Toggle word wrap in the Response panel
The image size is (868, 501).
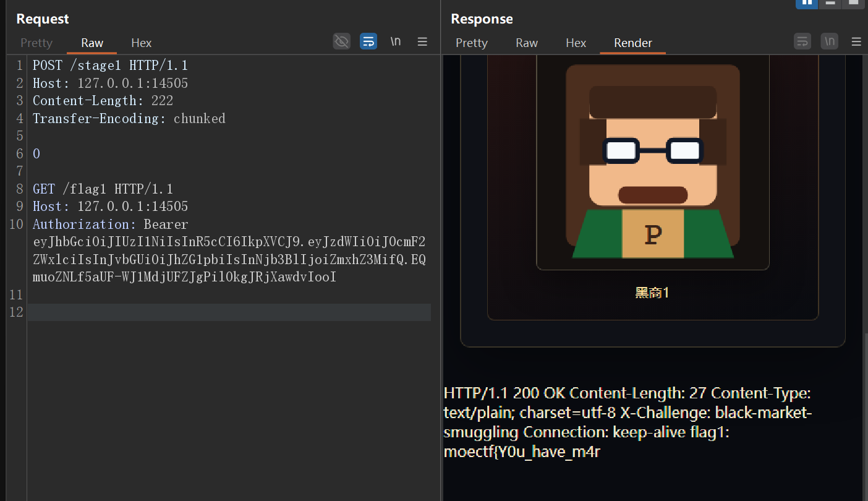[x=802, y=41]
